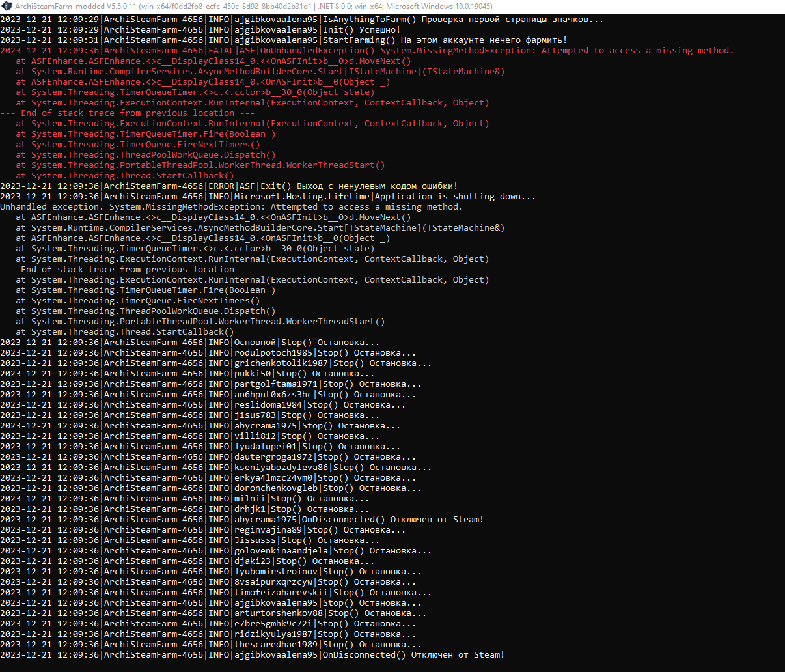Select the ajgibkovaalena95 Stop() Остановка line
The width and height of the screenshot is (785, 672).
pyautogui.click(x=211, y=603)
